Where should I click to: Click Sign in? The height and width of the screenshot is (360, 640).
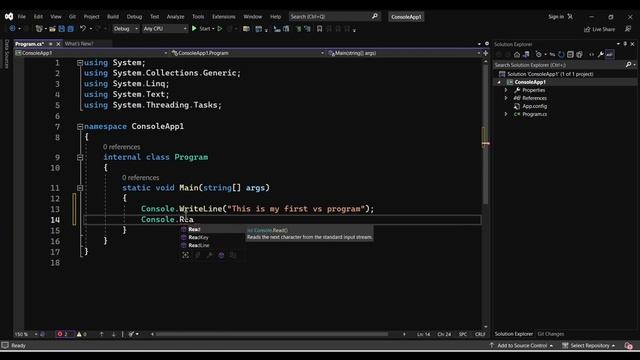coord(556,17)
